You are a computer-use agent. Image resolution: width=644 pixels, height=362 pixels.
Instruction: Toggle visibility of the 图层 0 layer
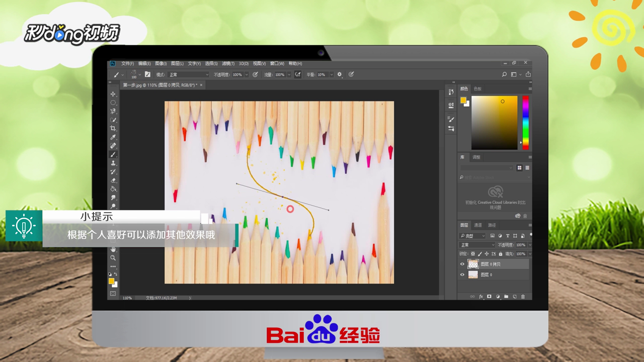coord(462,275)
